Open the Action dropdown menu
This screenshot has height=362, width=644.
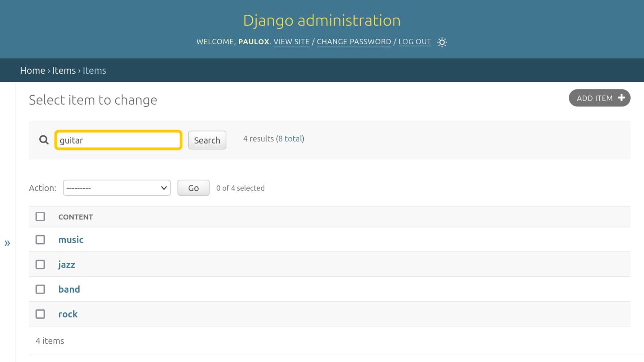[x=117, y=188]
